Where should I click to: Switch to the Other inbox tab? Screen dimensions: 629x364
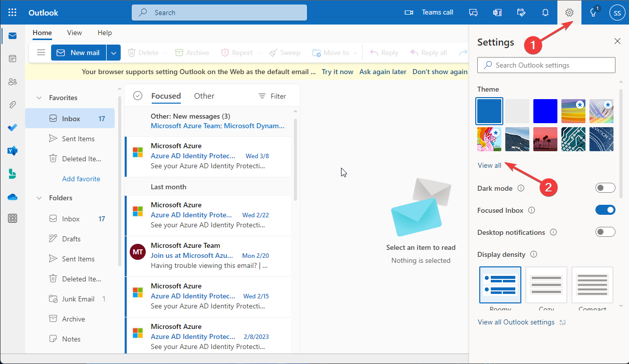pyautogui.click(x=204, y=96)
